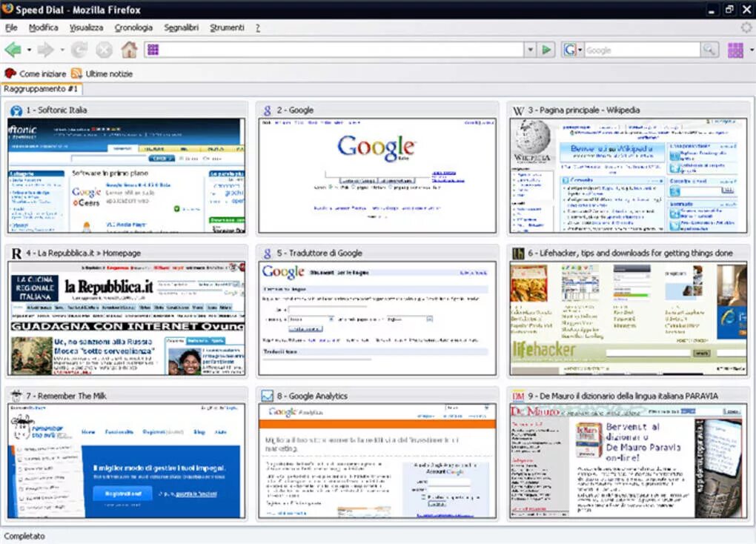Screen dimensions: 756x544
Task: Click the Wikipedia W favicon
Action: coord(518,111)
